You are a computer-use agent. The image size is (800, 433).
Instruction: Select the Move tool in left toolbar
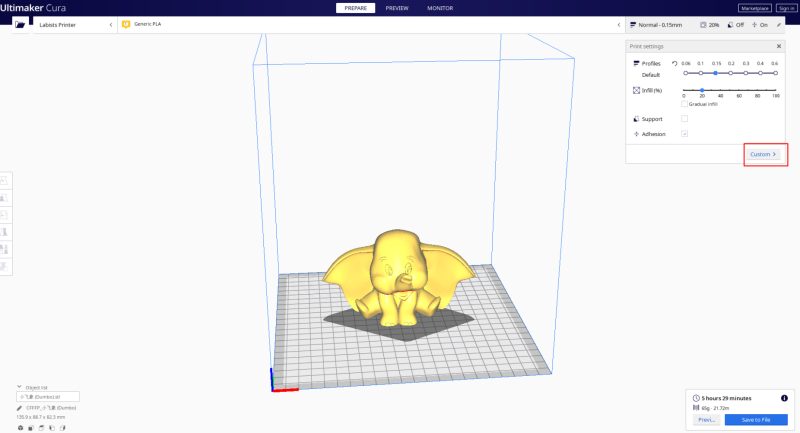point(4,181)
